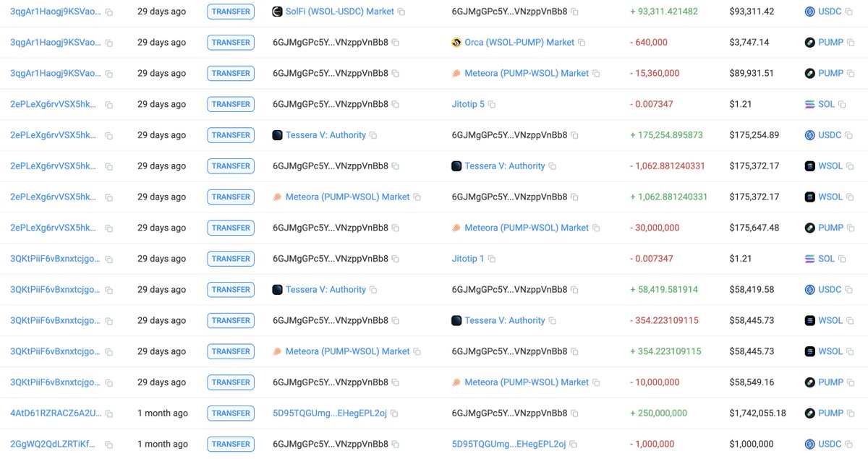This screenshot has width=868, height=459.
Task: Copy USDC token address in $93,311.42 row
Action: coord(848,12)
